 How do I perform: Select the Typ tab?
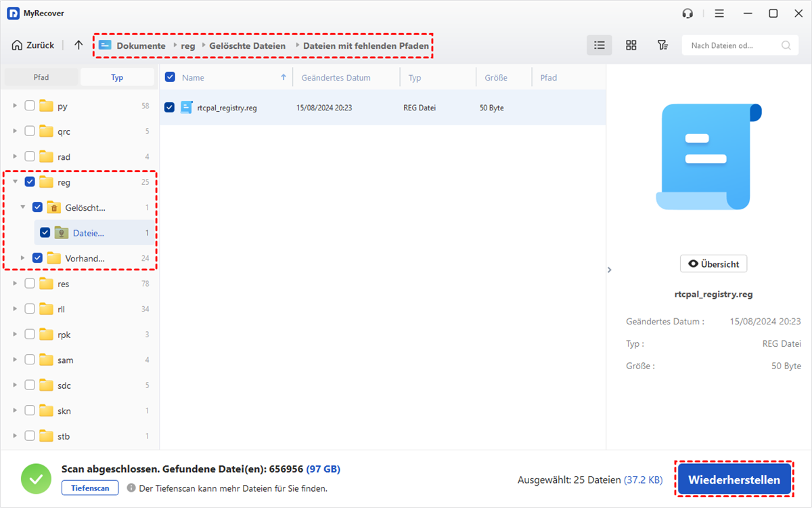point(117,77)
